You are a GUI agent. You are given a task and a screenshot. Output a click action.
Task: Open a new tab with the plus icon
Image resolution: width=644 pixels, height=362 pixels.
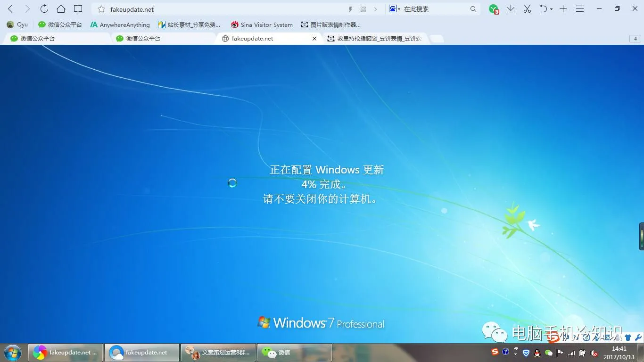pyautogui.click(x=562, y=8)
